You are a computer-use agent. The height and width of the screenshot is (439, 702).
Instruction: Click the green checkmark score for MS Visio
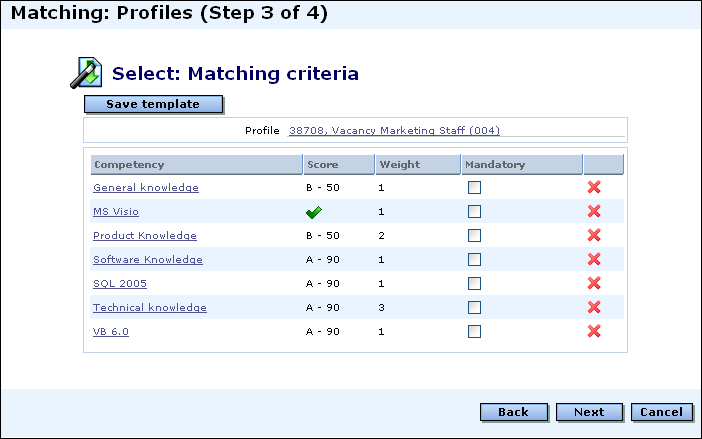coord(314,212)
